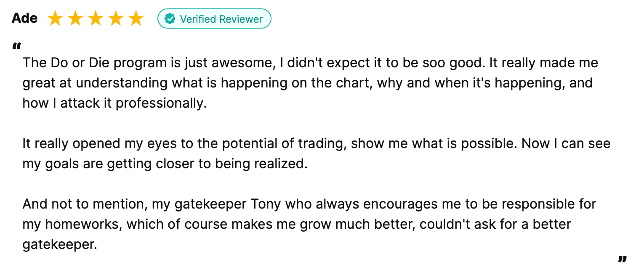The width and height of the screenshot is (644, 275).
Task: Click the second gold star rating
Action: (x=75, y=19)
